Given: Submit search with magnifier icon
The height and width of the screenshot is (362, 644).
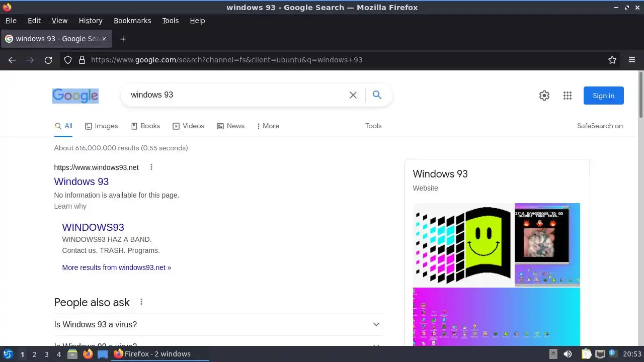Looking at the screenshot, I should click(377, 95).
